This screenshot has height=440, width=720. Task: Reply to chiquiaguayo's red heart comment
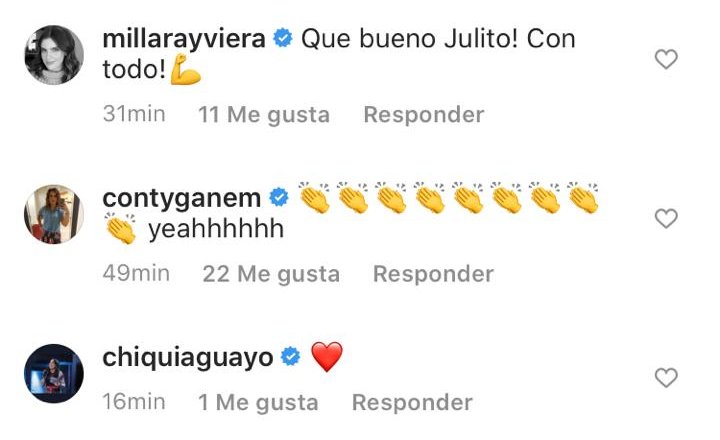click(412, 402)
